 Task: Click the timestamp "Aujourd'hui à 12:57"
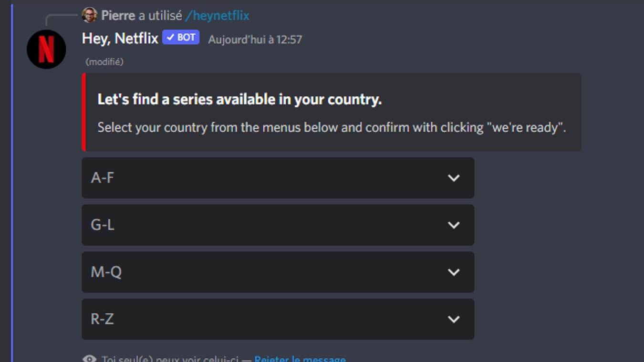point(254,40)
